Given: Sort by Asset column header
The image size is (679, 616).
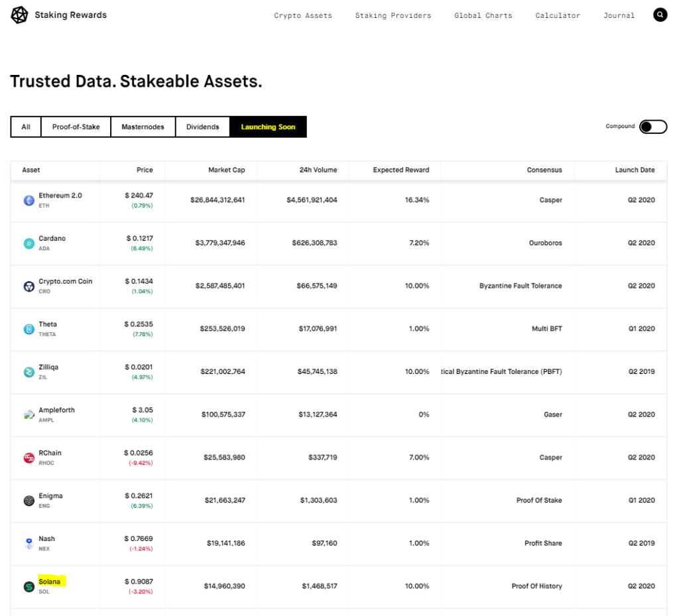Looking at the screenshot, I should click(31, 170).
